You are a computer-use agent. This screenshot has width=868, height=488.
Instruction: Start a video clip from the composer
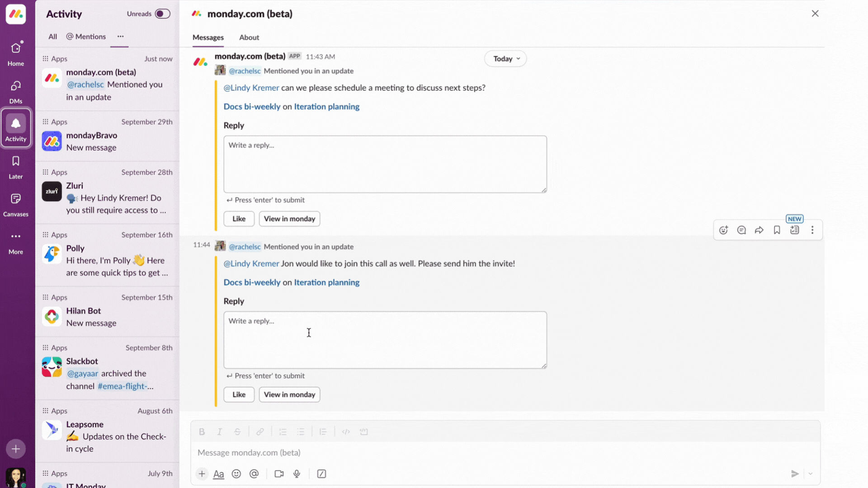[x=278, y=474]
